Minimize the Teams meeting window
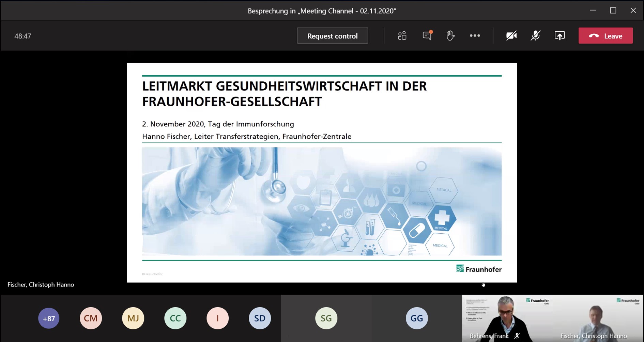Image resolution: width=644 pixels, height=342 pixels. (593, 11)
